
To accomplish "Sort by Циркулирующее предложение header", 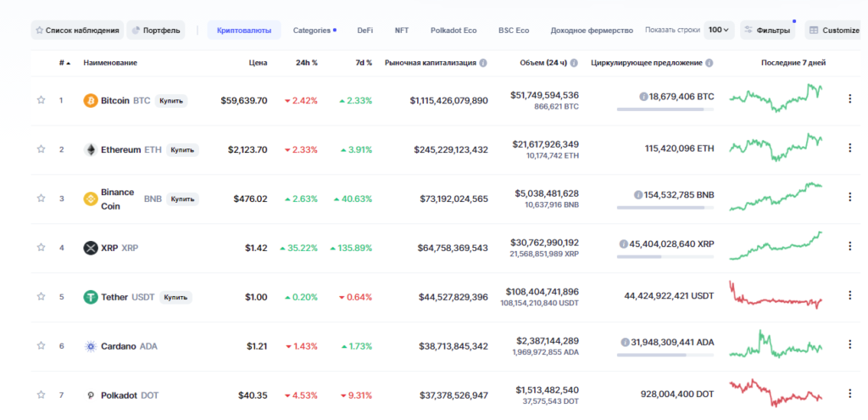I will point(647,63).
